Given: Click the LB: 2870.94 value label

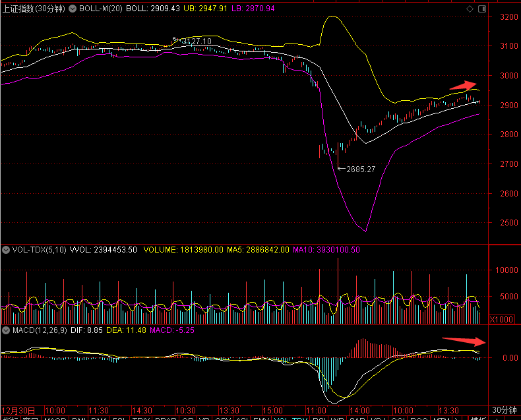Looking at the screenshot, I should [x=253, y=9].
